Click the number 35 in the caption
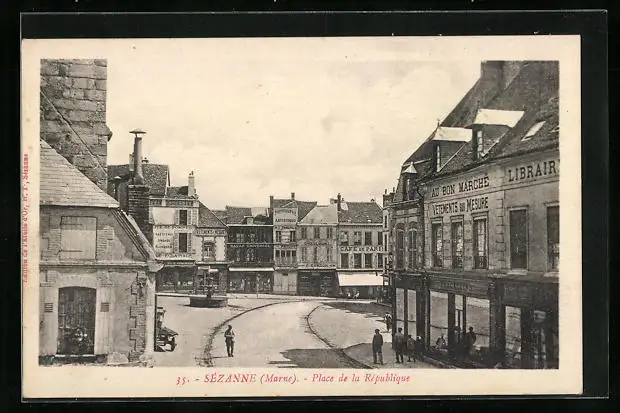 182,380
